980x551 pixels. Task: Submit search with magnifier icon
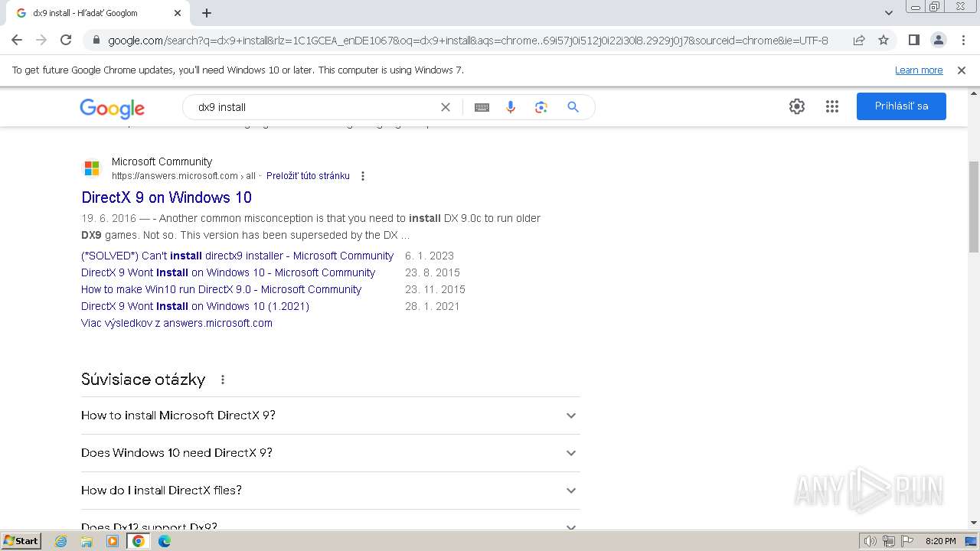coord(573,107)
